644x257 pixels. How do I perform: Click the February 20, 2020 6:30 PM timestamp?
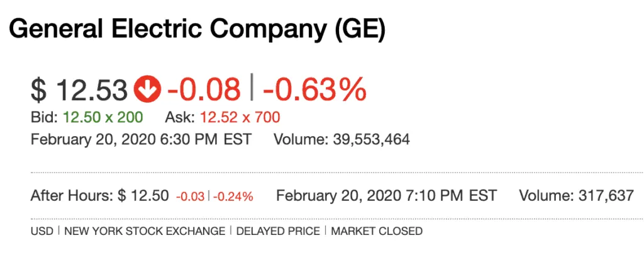click(x=141, y=139)
